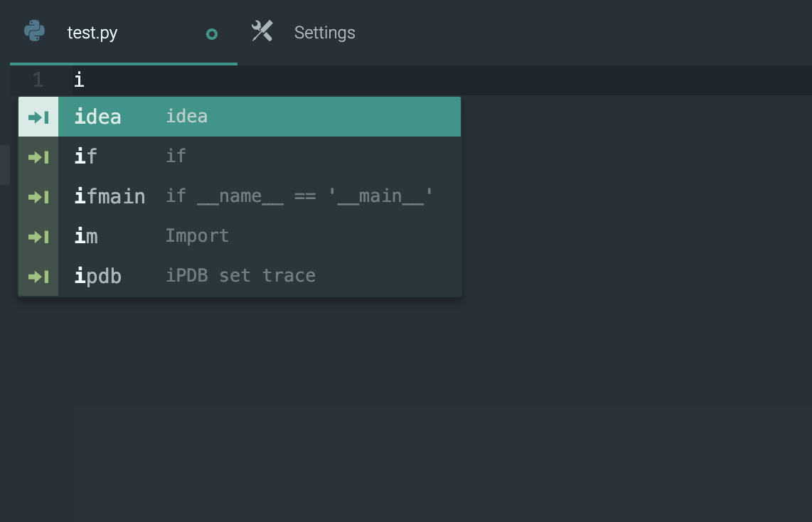Screen dimensions: 812x522
Task: Click the snippet icon next to ipdb
Action: (x=38, y=276)
